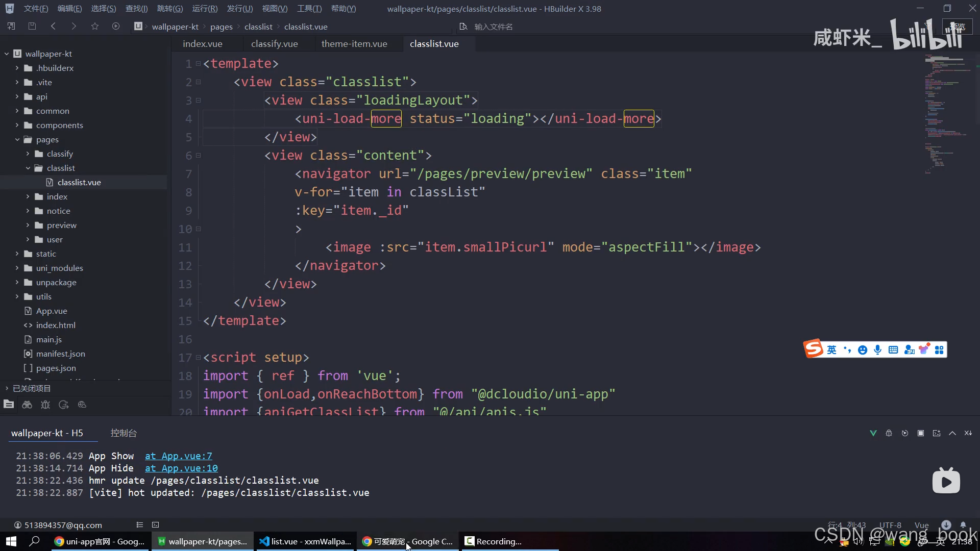
Task: Click the App.vue:10 console link
Action: 181,468
